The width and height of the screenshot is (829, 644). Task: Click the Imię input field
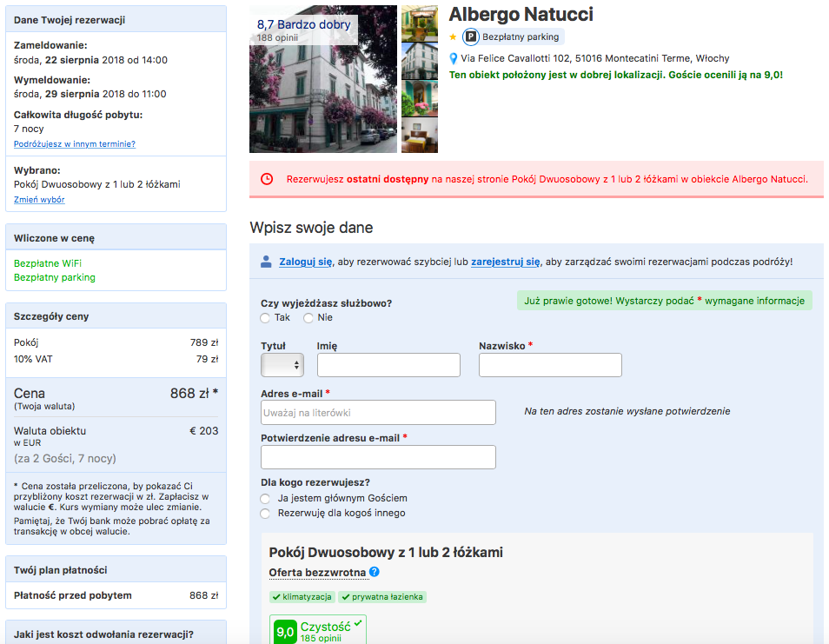click(388, 365)
